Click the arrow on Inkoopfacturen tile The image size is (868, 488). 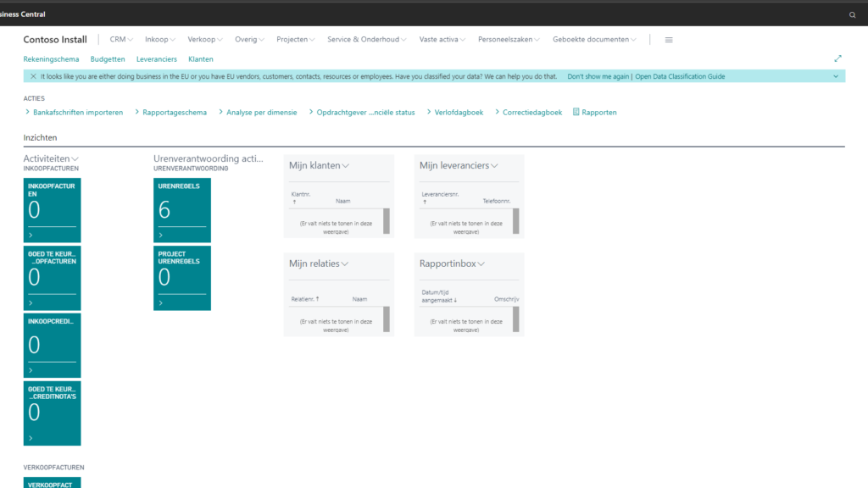pos(31,236)
